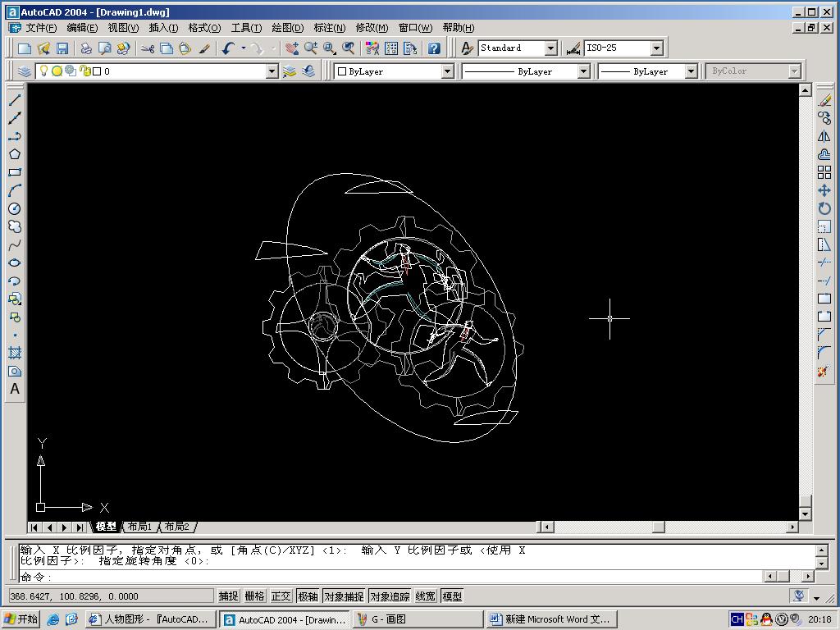The width and height of the screenshot is (840, 630).
Task: Select the Hatch tool
Action: click(15, 353)
